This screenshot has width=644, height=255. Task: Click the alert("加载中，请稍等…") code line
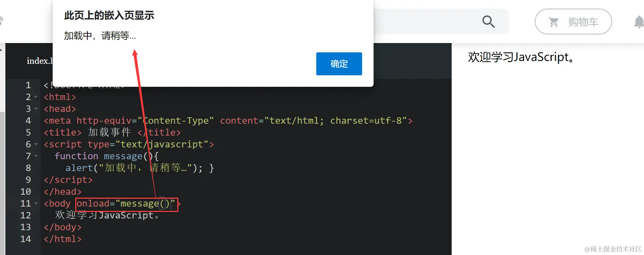[x=140, y=168]
